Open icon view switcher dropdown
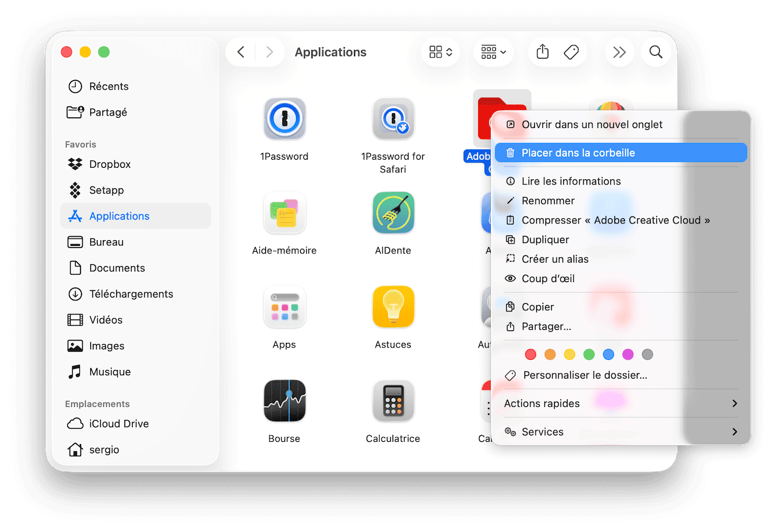This screenshot has width=770, height=532. pyautogui.click(x=441, y=52)
